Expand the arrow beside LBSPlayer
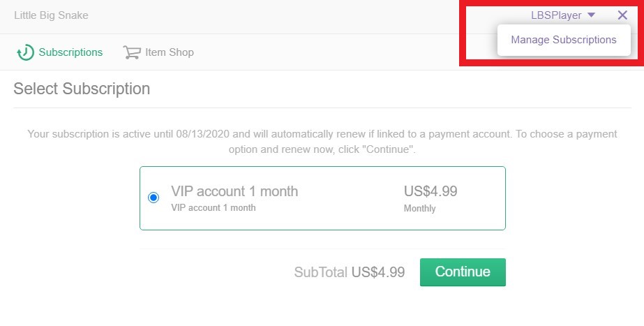Image resolution: width=644 pixels, height=326 pixels. (591, 15)
